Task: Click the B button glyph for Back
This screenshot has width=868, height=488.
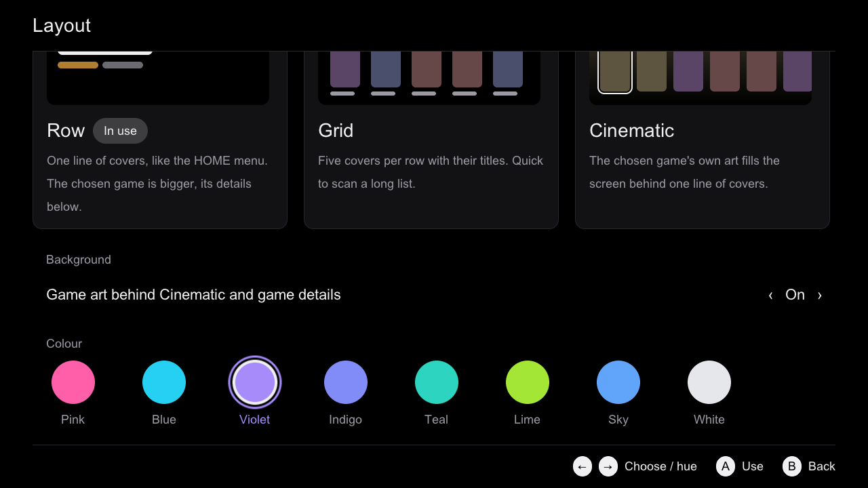Action: click(792, 466)
